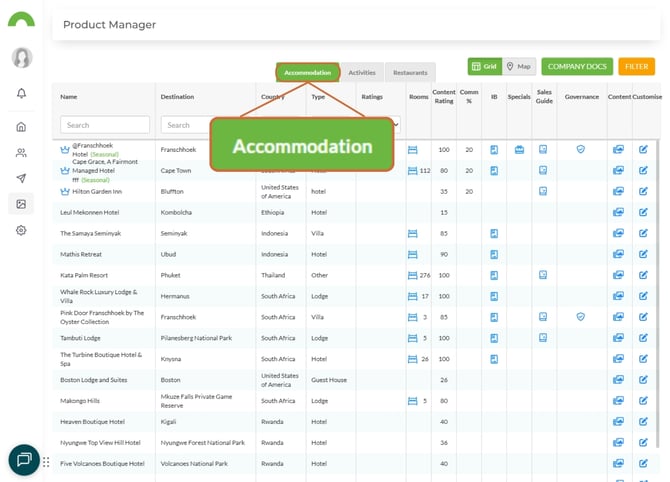Open content icon for Leul Mekonnen Hotel
The height and width of the screenshot is (482, 670).
pyautogui.click(x=618, y=212)
